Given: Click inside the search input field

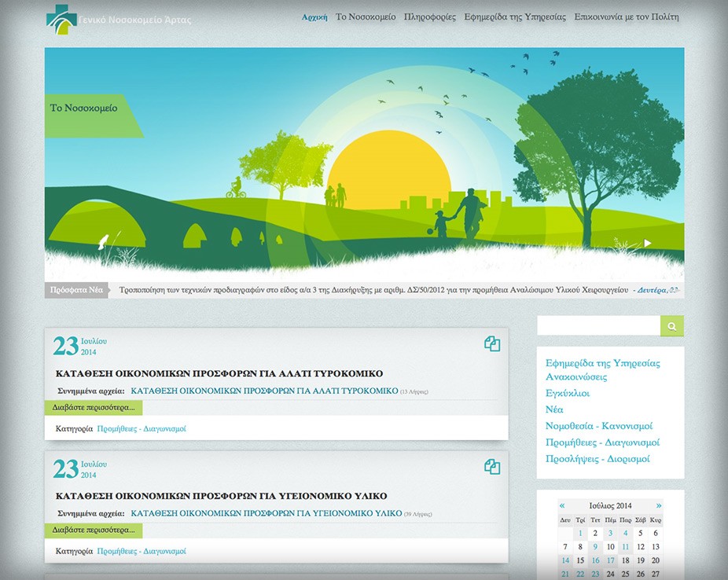Looking at the screenshot, I should tap(599, 325).
